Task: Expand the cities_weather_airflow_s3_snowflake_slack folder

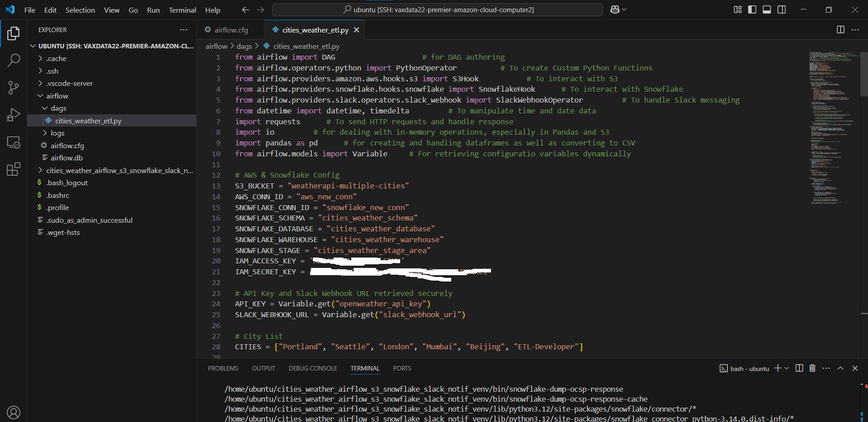Action: point(112,170)
